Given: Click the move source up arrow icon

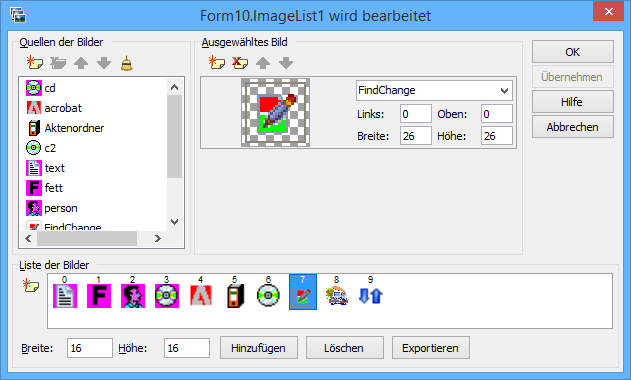Looking at the screenshot, I should coord(81,63).
